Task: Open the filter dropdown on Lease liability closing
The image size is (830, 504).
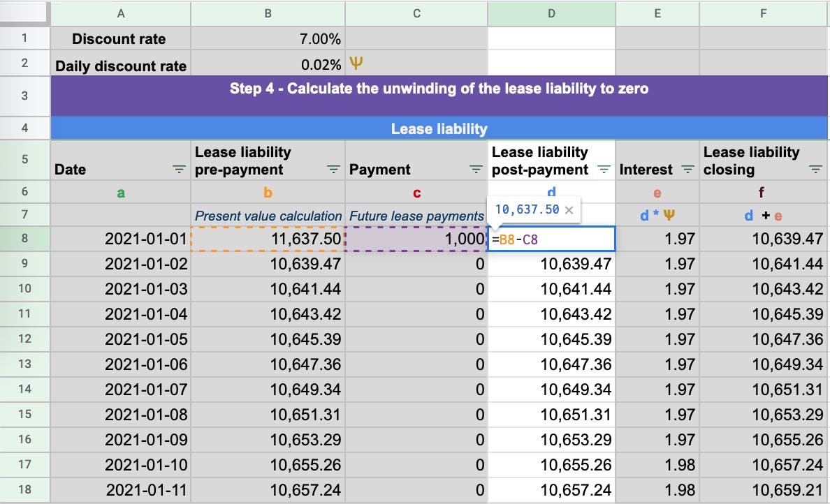Action: click(x=815, y=169)
